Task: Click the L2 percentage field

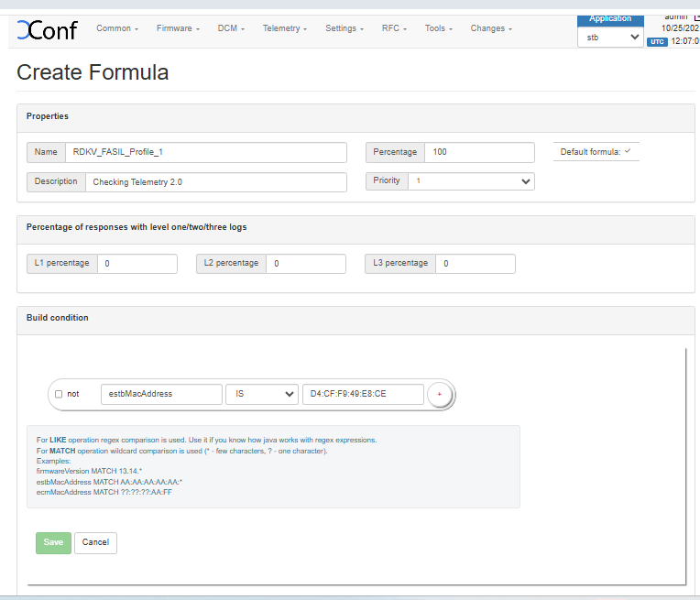Action: click(x=305, y=264)
